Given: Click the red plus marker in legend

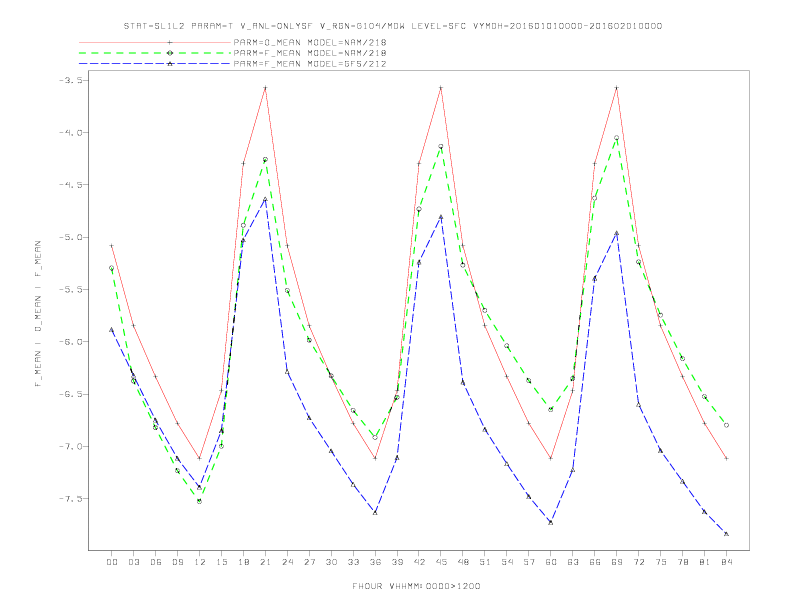Looking at the screenshot, I should tap(170, 42).
